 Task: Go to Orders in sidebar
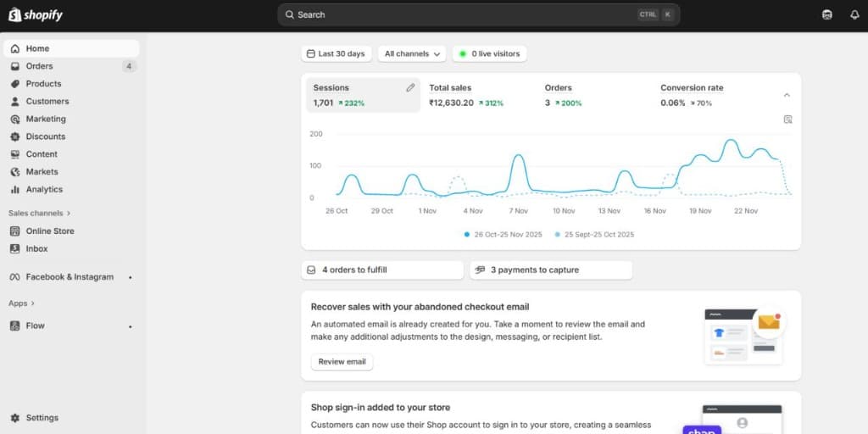click(x=71, y=66)
